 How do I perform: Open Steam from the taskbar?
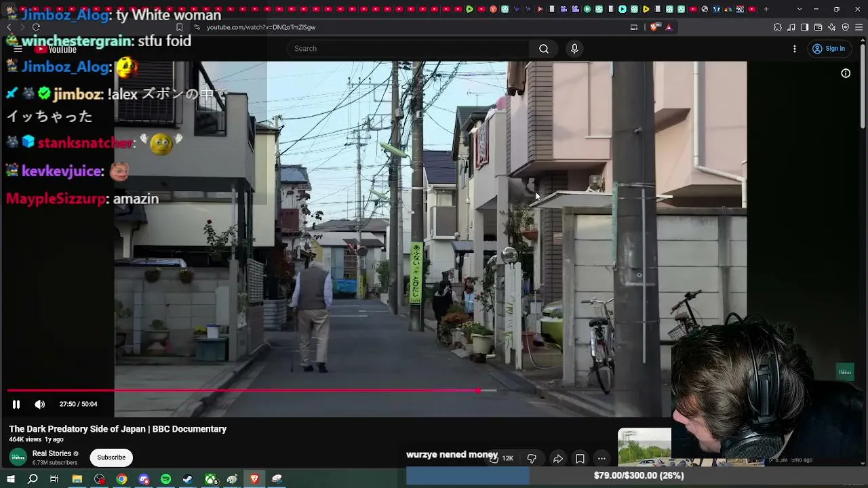188,479
